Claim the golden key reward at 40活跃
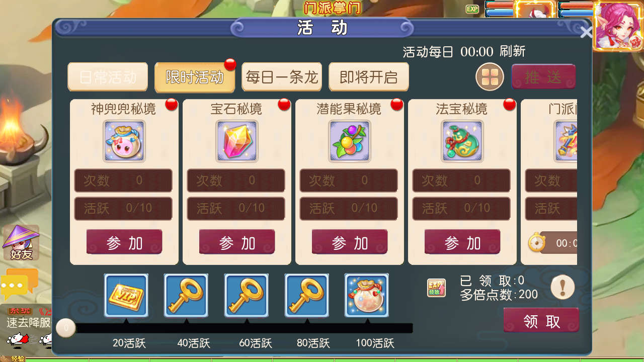Screen dimensions: 644x362 (186, 295)
